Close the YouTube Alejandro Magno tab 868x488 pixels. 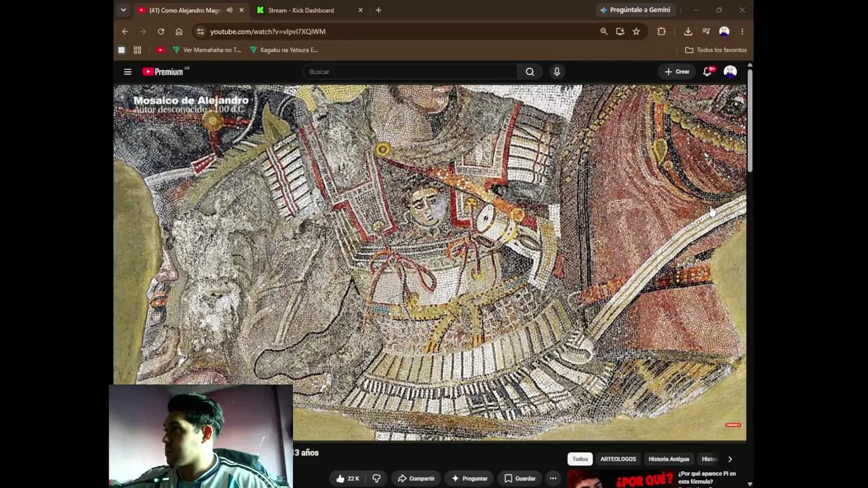(241, 10)
